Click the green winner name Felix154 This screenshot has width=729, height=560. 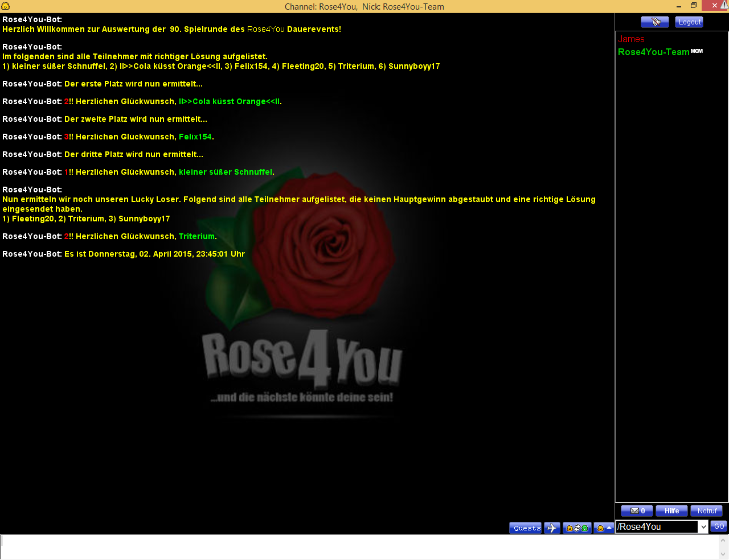pyautogui.click(x=195, y=137)
